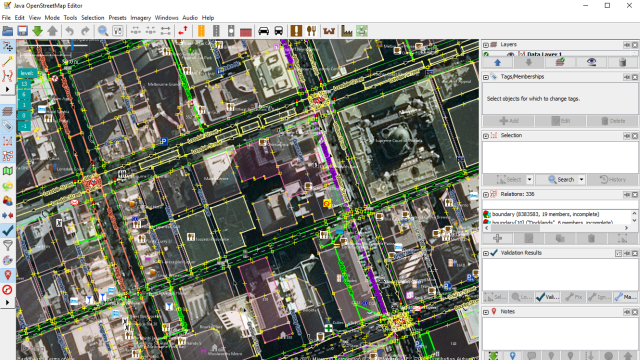Open the Tools menu
This screenshot has height=360, width=640.
pyautogui.click(x=70, y=18)
